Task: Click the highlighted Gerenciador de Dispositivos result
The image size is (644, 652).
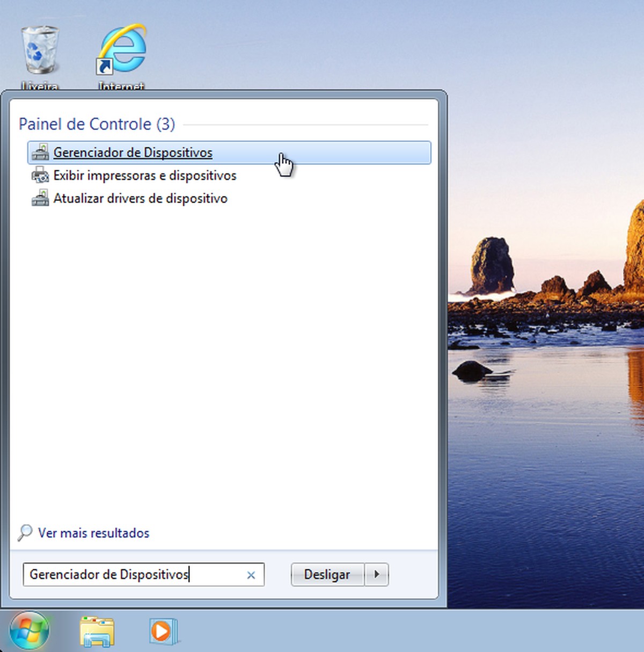Action: [132, 153]
